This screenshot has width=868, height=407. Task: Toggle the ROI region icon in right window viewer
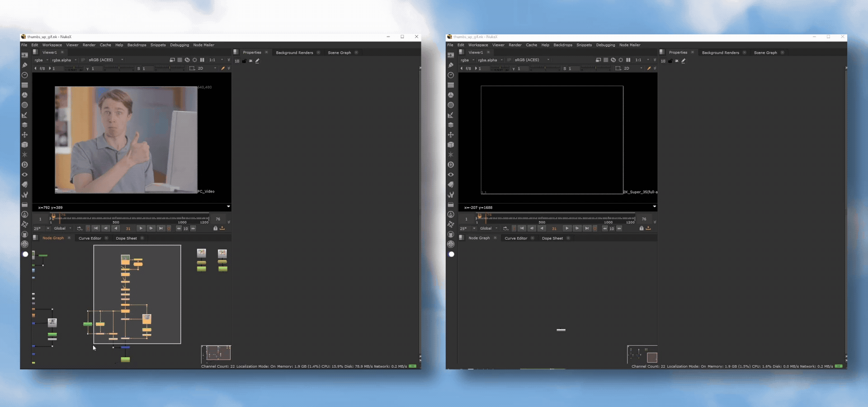[x=618, y=68]
